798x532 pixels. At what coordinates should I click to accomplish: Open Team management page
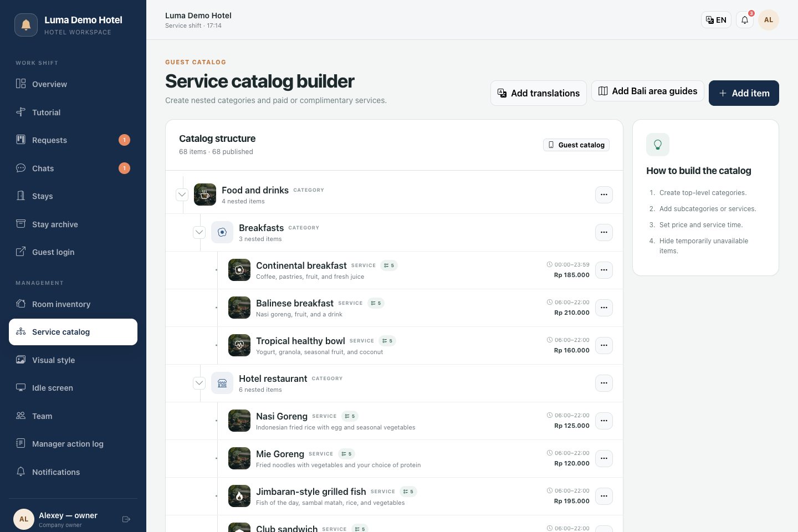click(x=73, y=416)
